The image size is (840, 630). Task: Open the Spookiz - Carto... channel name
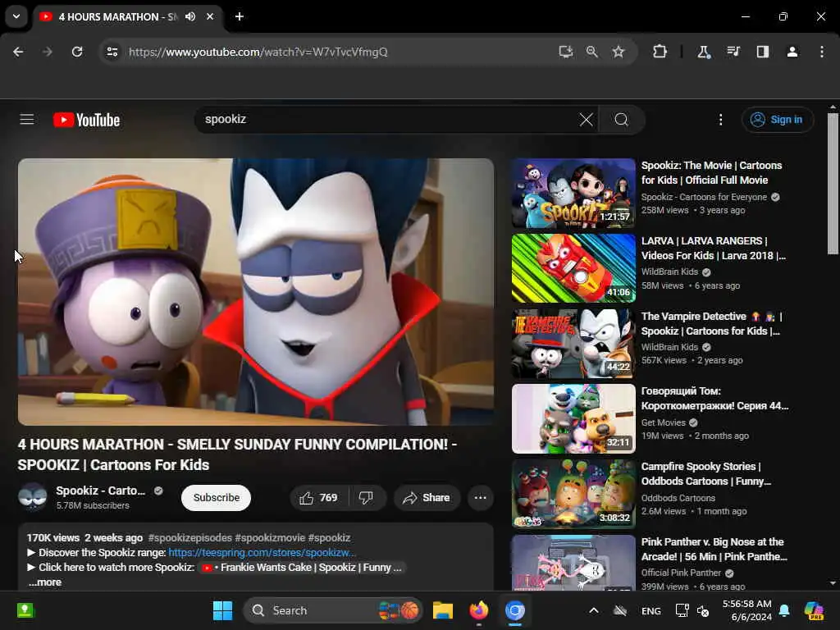[x=101, y=491]
